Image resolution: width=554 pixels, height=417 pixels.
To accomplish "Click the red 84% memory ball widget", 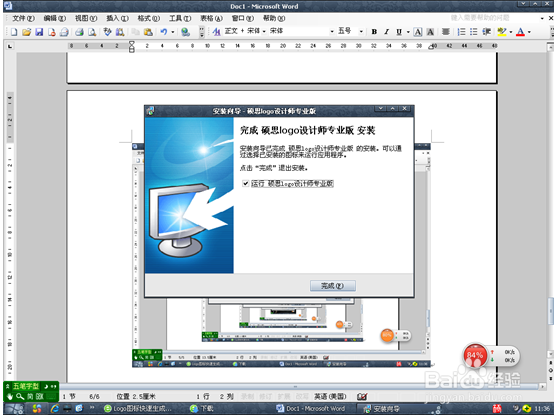I will [x=475, y=355].
